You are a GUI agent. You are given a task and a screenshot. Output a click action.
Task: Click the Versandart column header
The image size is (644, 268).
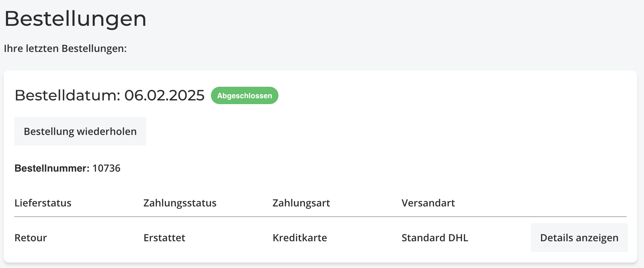click(x=428, y=203)
